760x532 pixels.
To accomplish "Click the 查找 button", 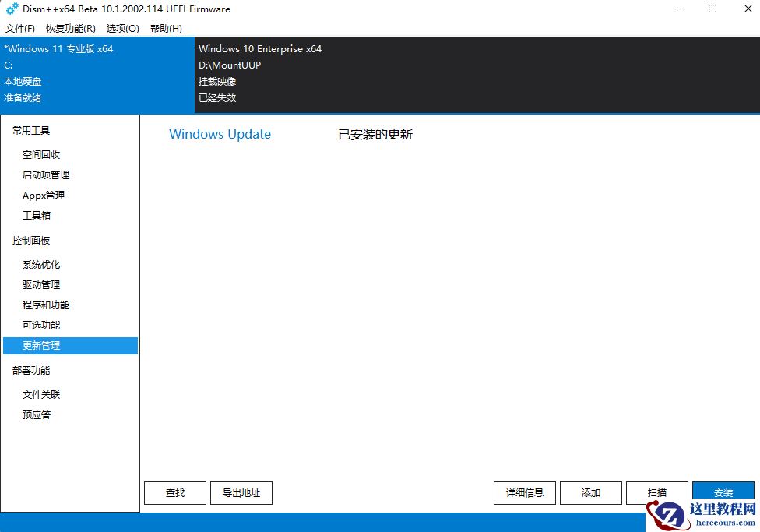I will pyautogui.click(x=174, y=492).
